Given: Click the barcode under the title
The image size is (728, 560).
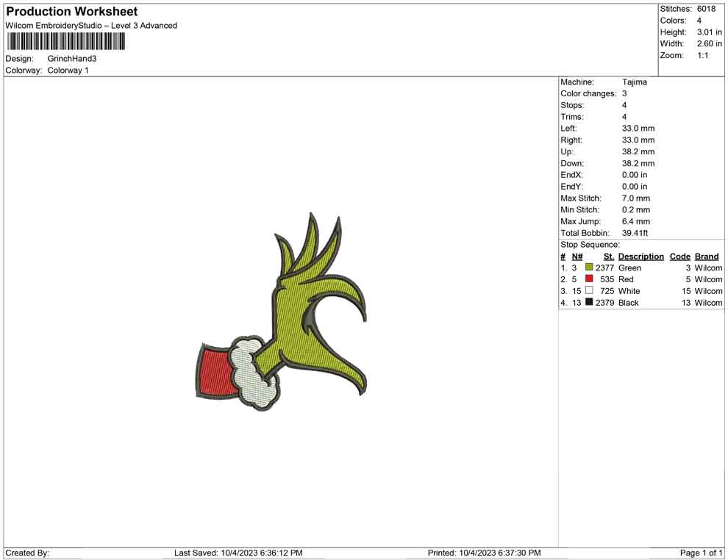Looking at the screenshot, I should pos(66,41).
